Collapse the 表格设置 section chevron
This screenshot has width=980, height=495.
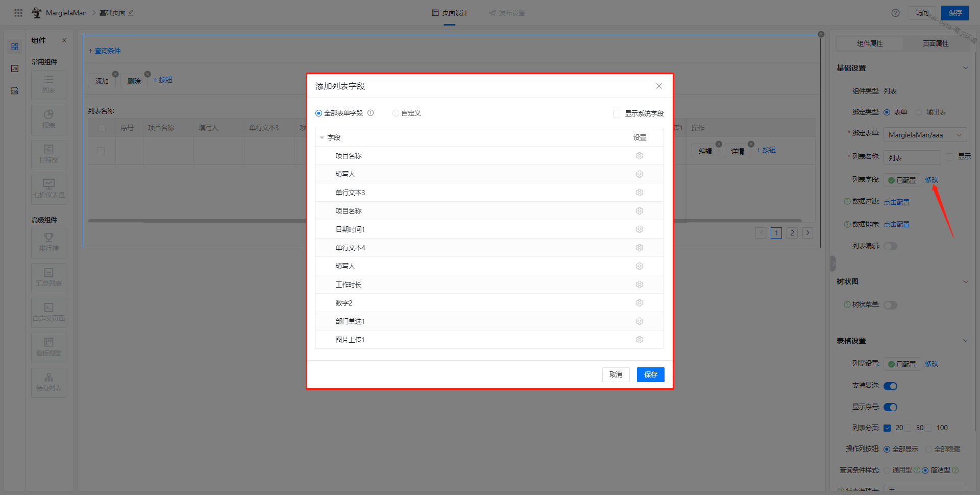pos(965,341)
